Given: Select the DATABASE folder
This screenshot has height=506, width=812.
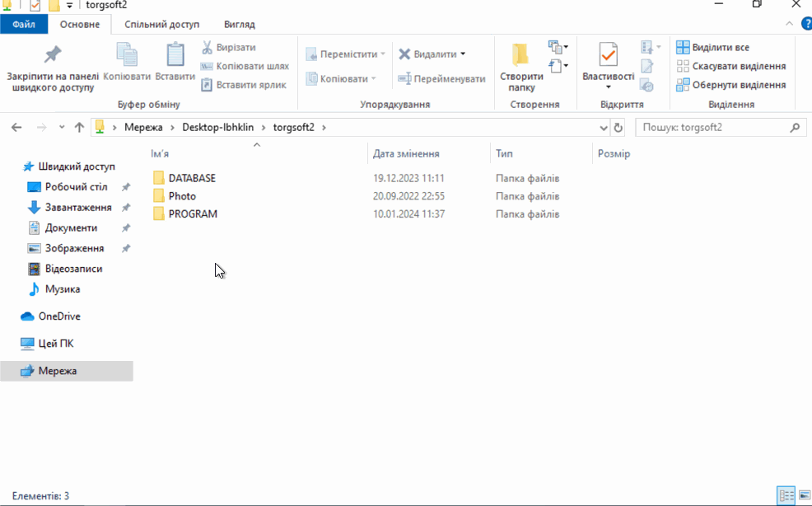Looking at the screenshot, I should tap(191, 178).
